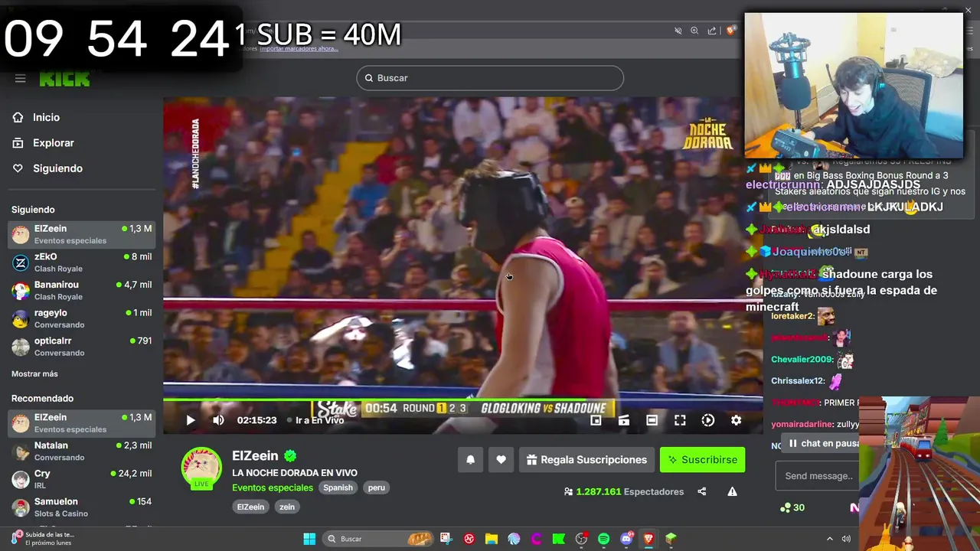Select the peru tag

point(376,487)
